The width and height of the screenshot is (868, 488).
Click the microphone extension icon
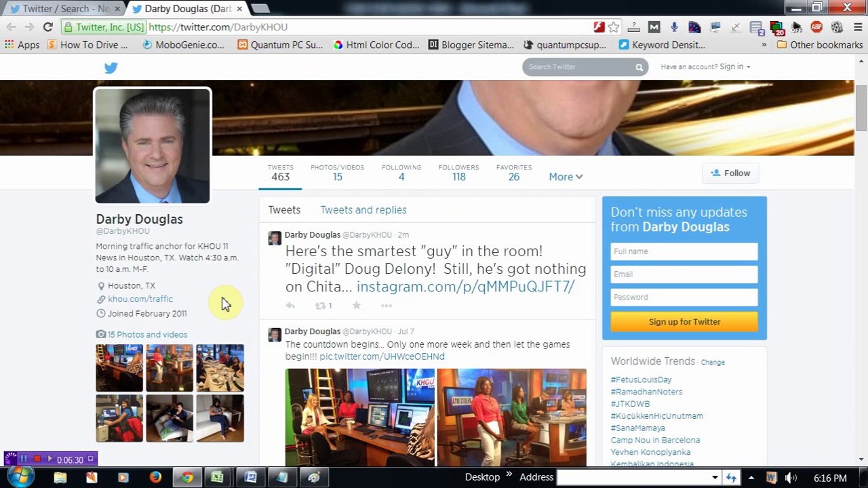pos(674,27)
